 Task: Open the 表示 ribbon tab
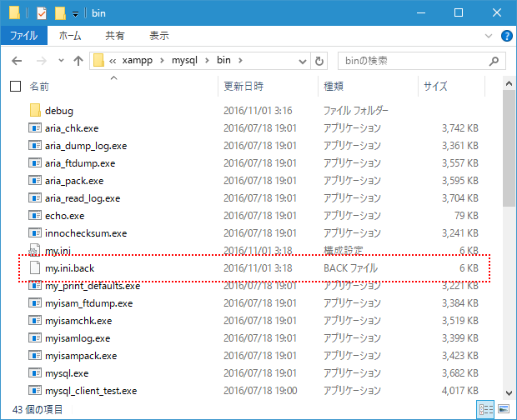pos(159,36)
